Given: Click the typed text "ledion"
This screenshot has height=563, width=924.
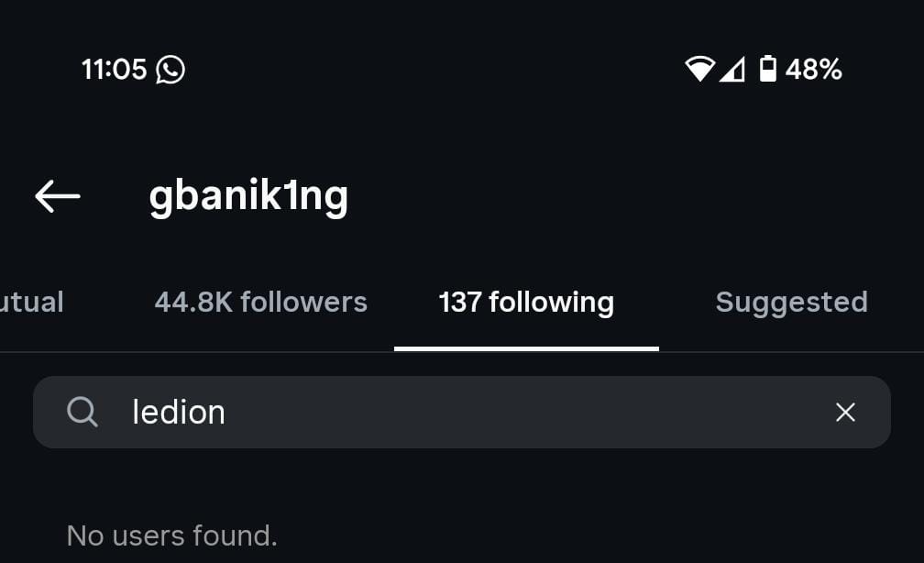Looking at the screenshot, I should pos(179,413).
